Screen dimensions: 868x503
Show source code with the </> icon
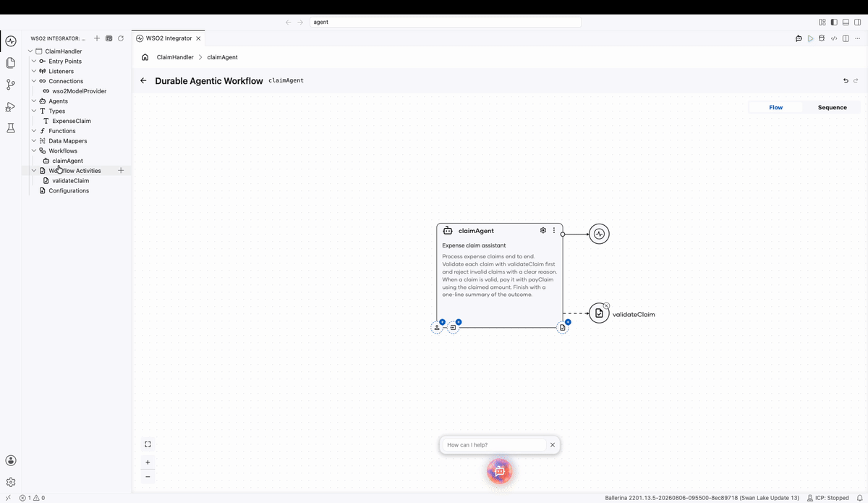[x=834, y=38]
